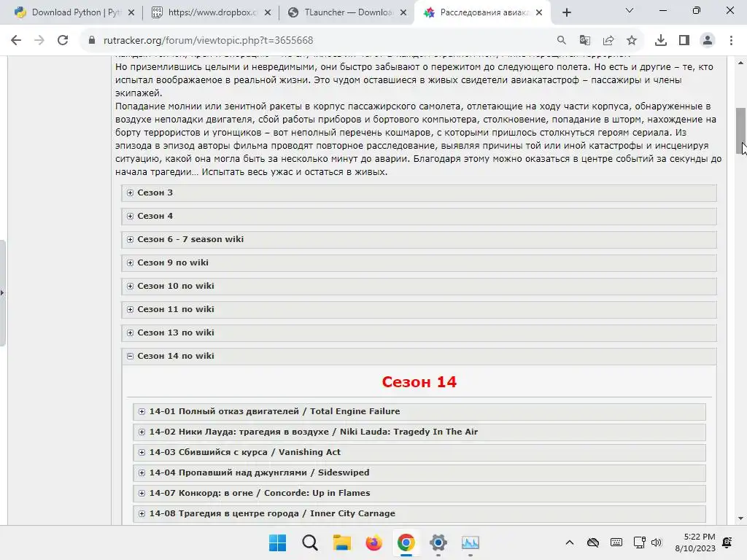
Task: Open a new browser tab
Action: coord(566,12)
